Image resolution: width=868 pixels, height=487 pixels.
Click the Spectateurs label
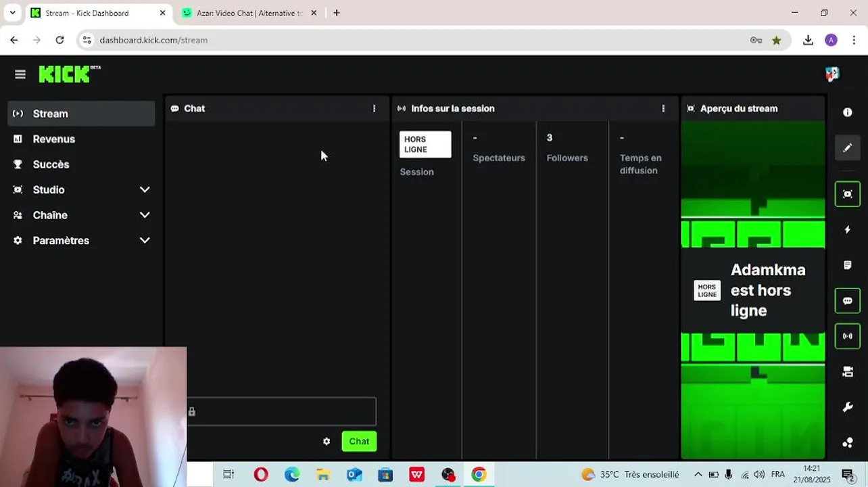point(499,158)
